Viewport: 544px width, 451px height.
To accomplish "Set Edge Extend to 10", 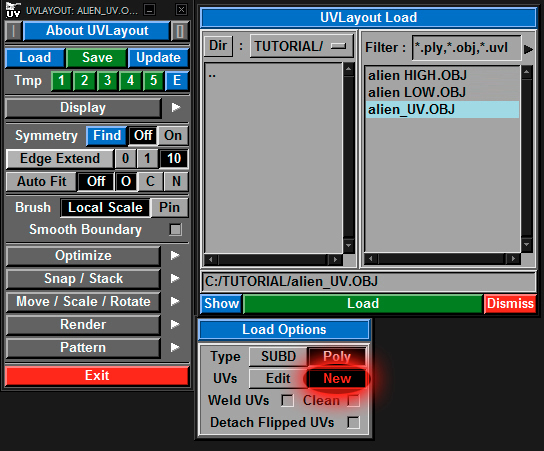I will coord(174,159).
